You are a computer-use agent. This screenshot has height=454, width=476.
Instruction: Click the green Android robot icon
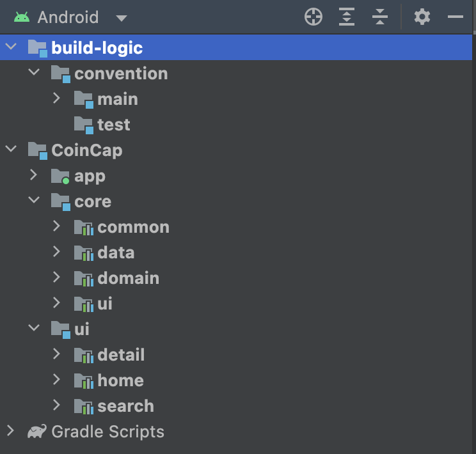pos(22,17)
